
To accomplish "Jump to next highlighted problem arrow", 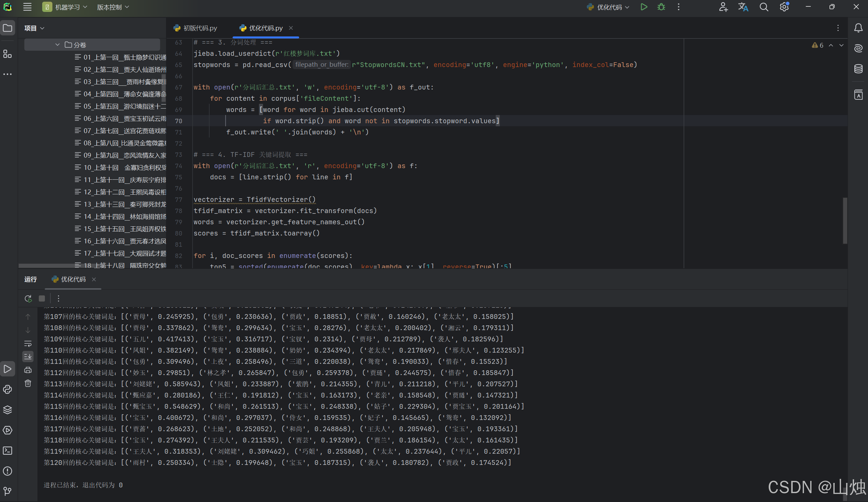I will (841, 45).
